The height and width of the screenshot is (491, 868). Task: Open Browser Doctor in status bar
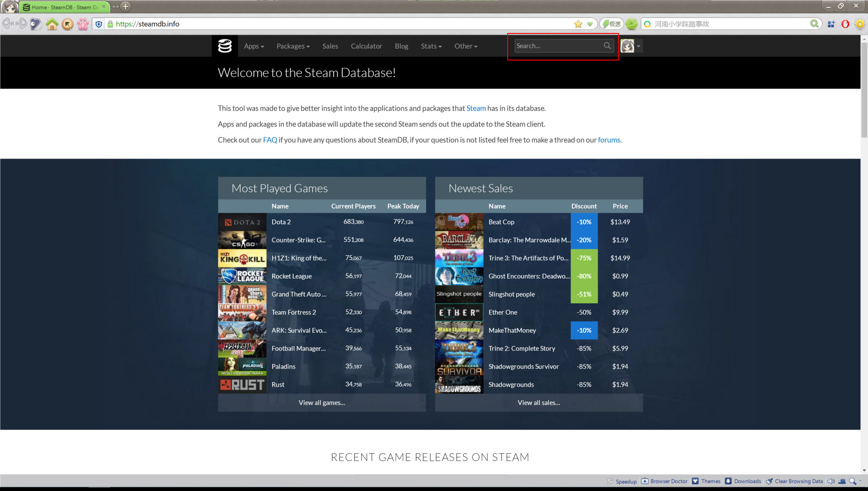(665, 481)
